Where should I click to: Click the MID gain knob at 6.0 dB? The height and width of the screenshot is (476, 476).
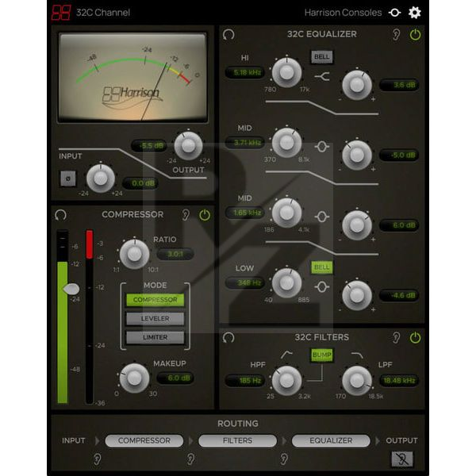tap(357, 225)
